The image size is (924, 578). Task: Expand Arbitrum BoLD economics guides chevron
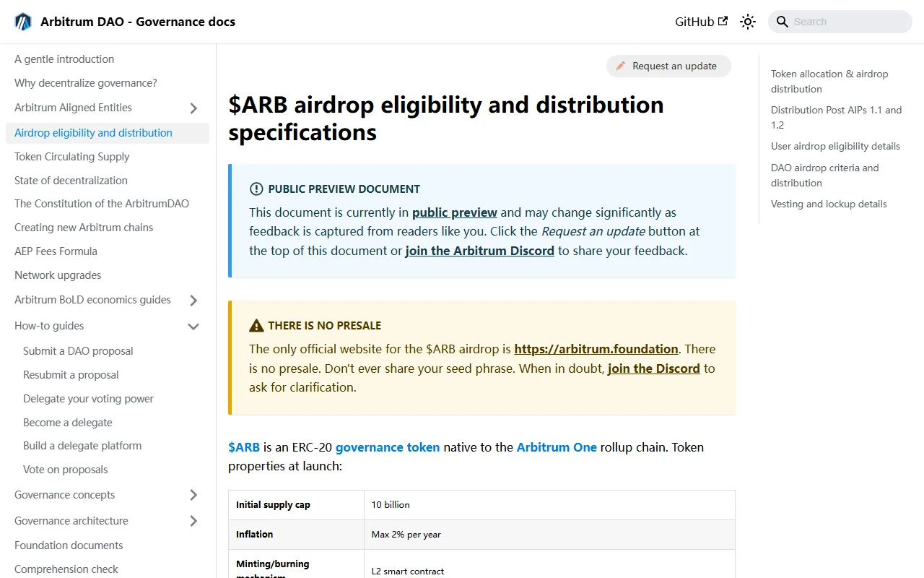[193, 301]
